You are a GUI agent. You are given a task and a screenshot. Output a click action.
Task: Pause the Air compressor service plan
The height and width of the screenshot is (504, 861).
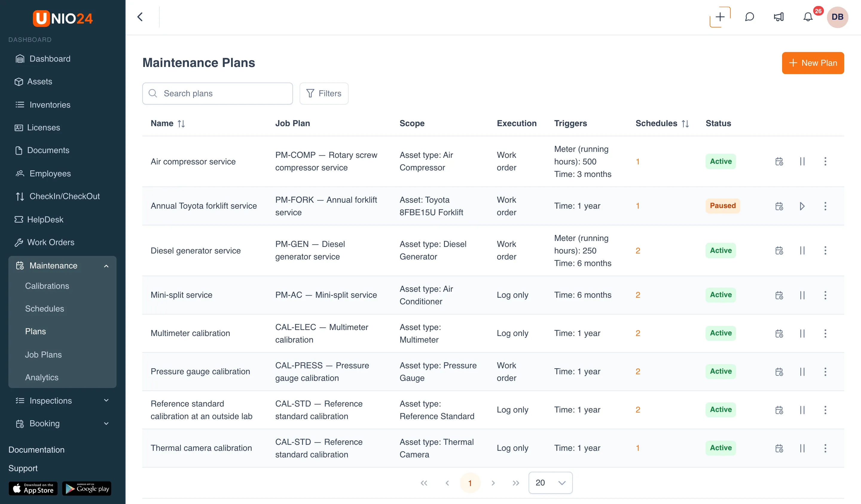802,161
